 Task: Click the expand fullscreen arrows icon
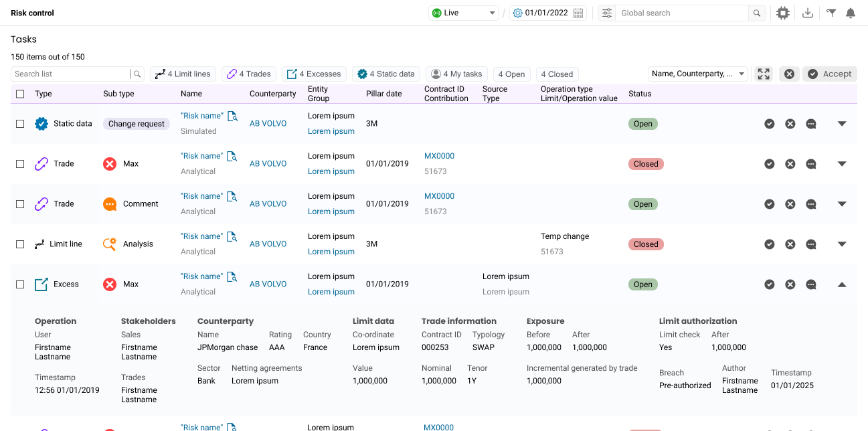pos(764,74)
